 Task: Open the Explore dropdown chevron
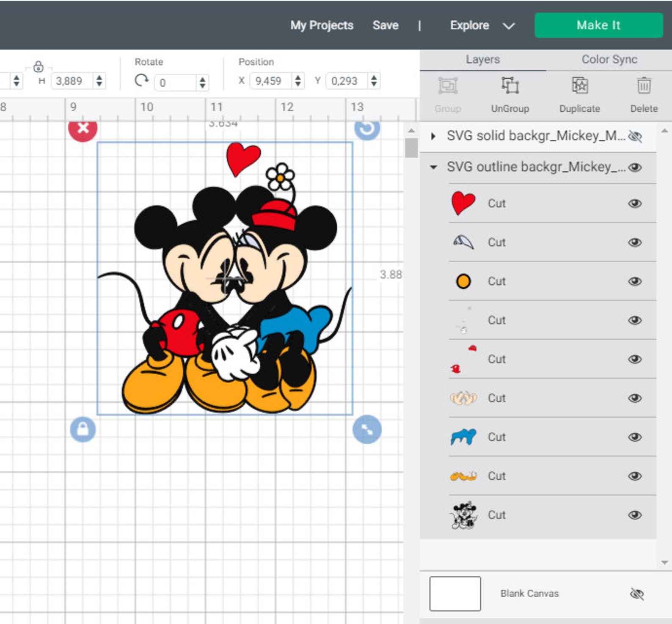coord(509,26)
